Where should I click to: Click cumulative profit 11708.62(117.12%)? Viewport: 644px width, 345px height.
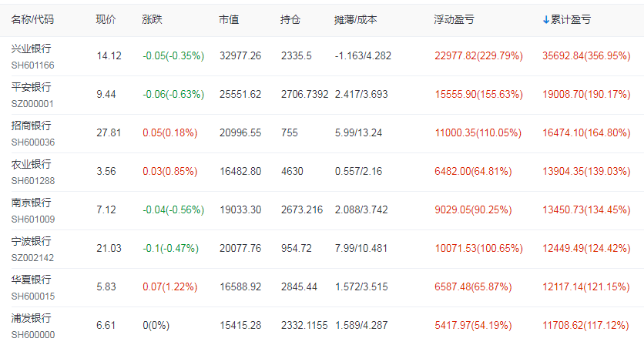[585, 325]
